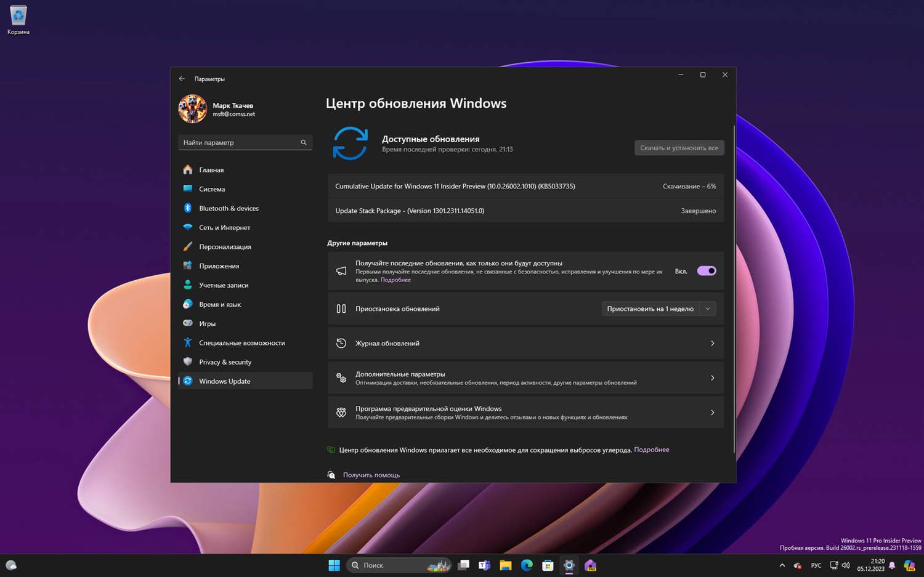Open File Explorer from the taskbar
924x577 pixels.
click(506, 565)
